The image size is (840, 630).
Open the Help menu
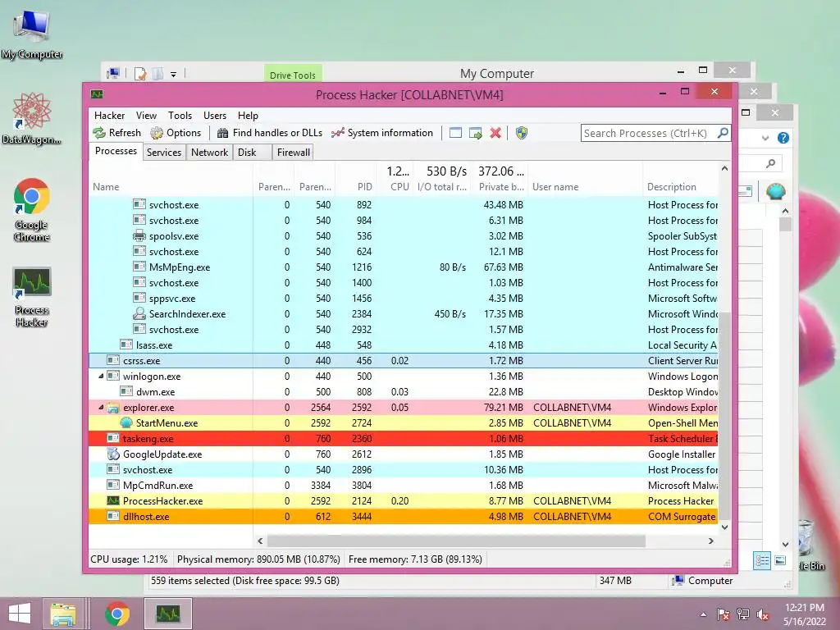248,116
